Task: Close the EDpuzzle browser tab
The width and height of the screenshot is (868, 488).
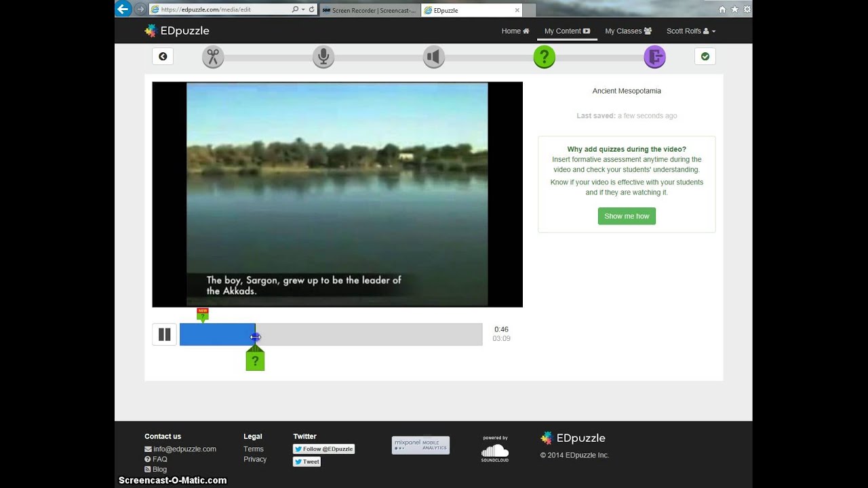Action: pos(517,10)
